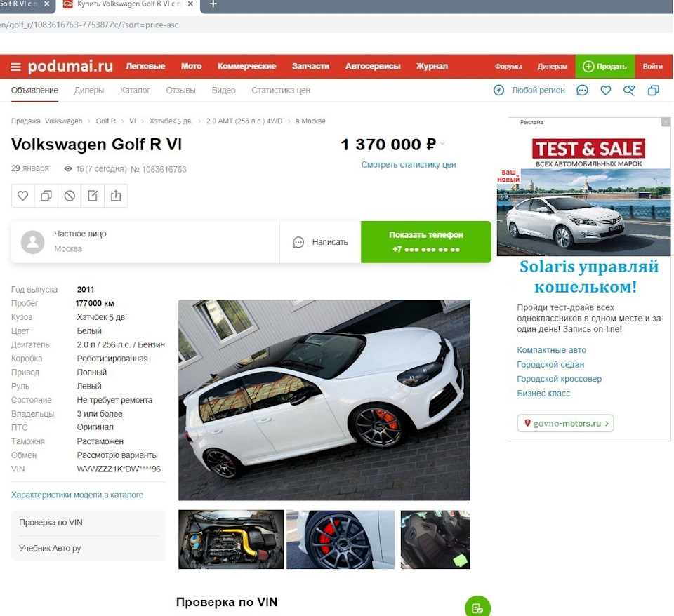
Task: Add a note with the pencil icon
Action: (93, 196)
